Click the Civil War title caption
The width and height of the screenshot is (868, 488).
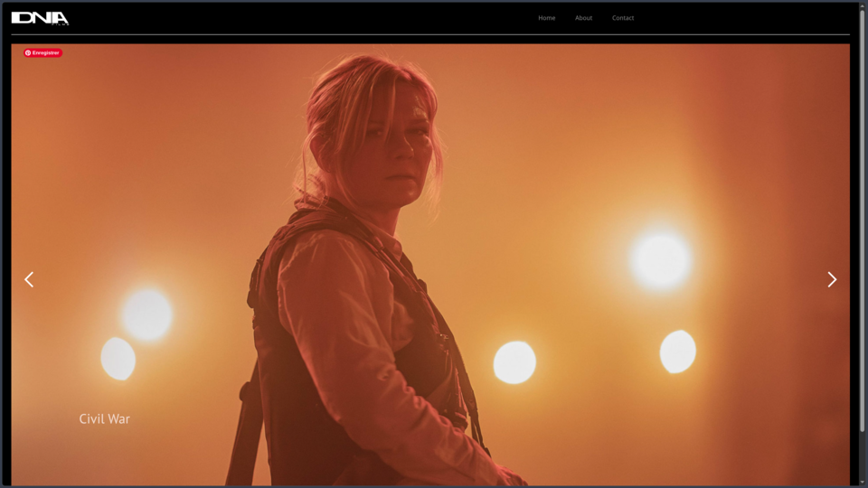105,418
